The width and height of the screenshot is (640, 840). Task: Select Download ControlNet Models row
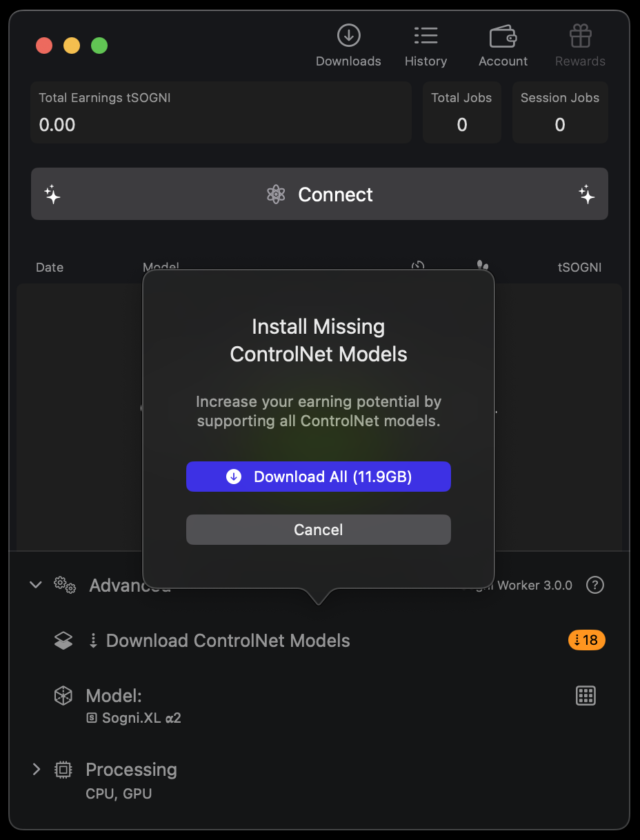tap(228, 641)
